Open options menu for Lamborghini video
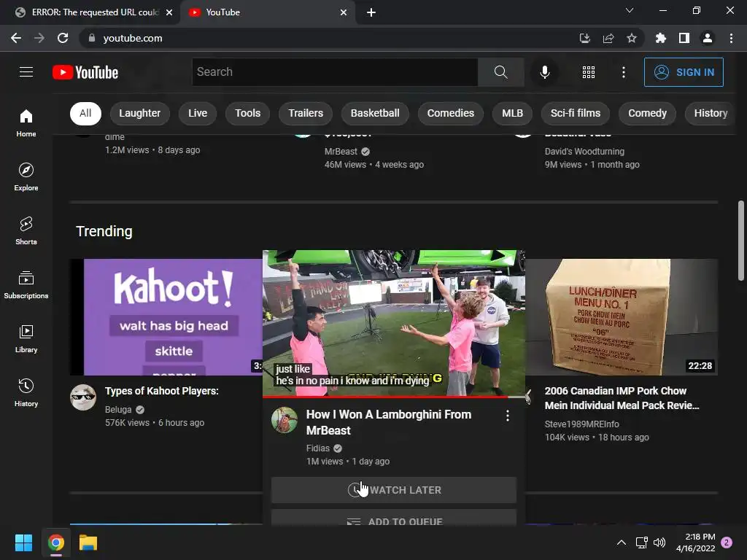 pos(508,416)
